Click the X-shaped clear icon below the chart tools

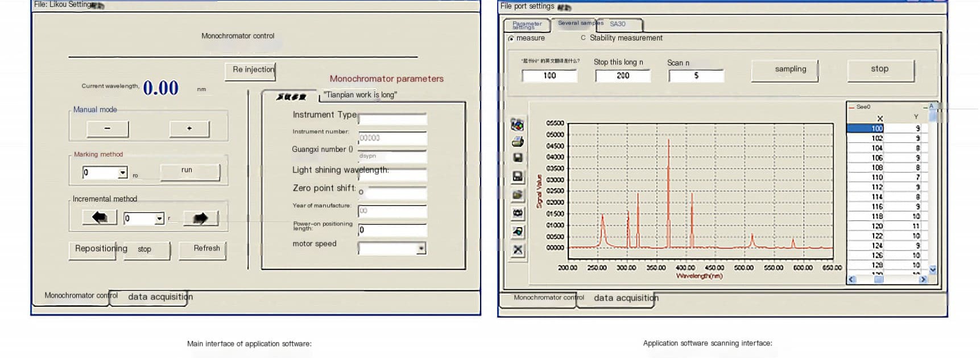coord(517,250)
